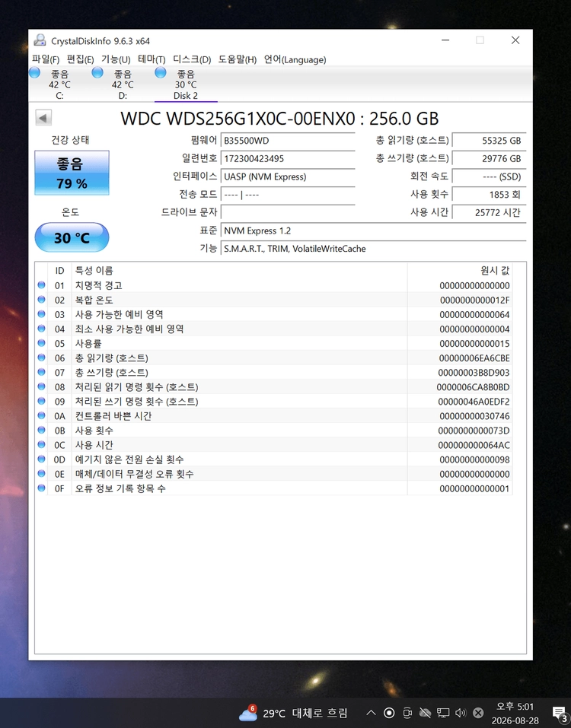
Task: Click status dot in row 0F 오류 정보 기록 항목 수
Action: pos(41,488)
